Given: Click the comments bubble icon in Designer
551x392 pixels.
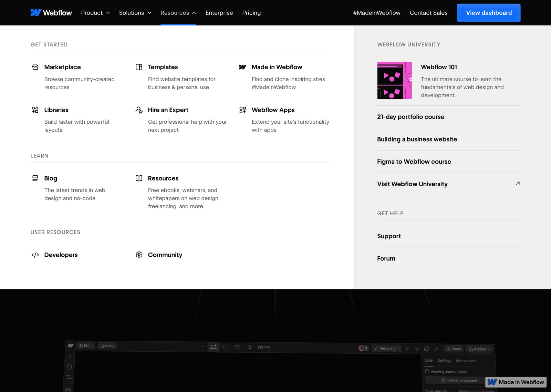Looking at the screenshot, I should (426, 349).
